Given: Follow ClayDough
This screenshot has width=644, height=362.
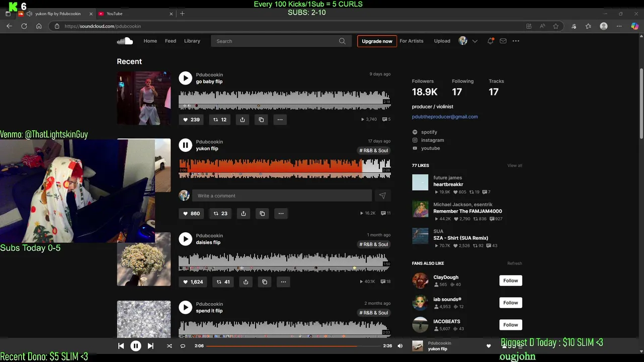Looking at the screenshot, I should (511, 281).
